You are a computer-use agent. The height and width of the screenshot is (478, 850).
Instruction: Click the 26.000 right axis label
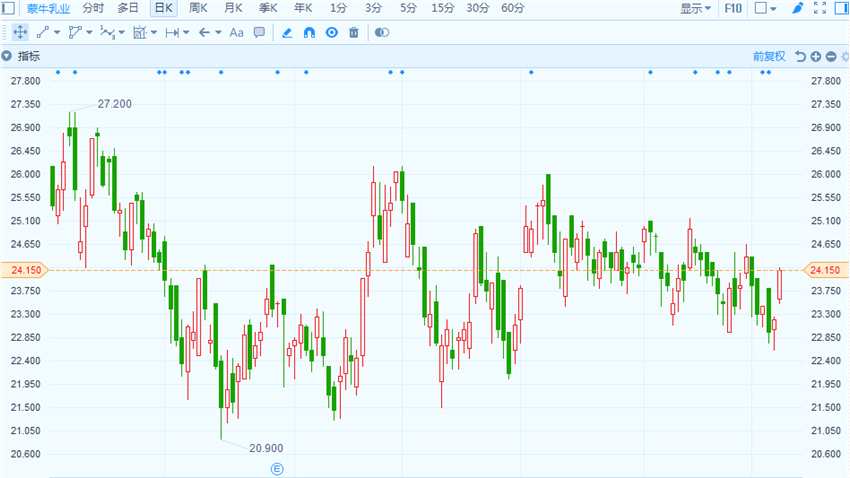coord(826,174)
